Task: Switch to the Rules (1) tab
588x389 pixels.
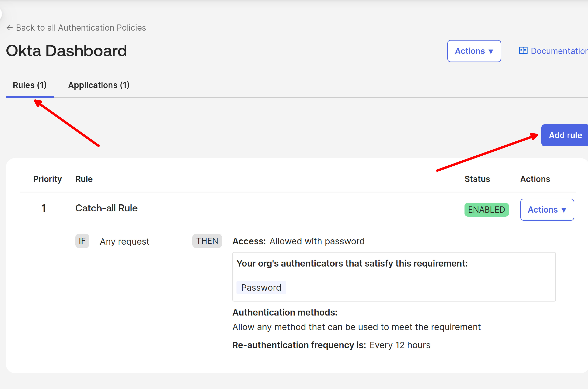Action: (30, 85)
